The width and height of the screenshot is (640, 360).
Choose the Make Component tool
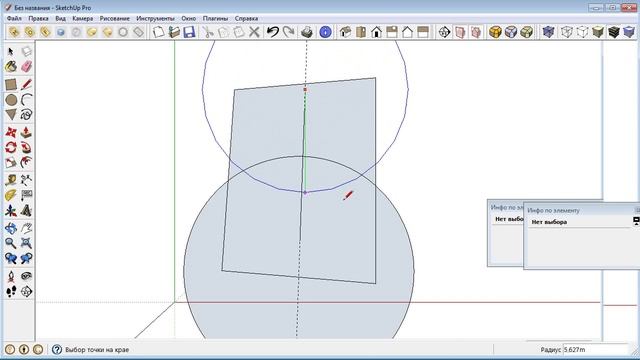[27, 51]
